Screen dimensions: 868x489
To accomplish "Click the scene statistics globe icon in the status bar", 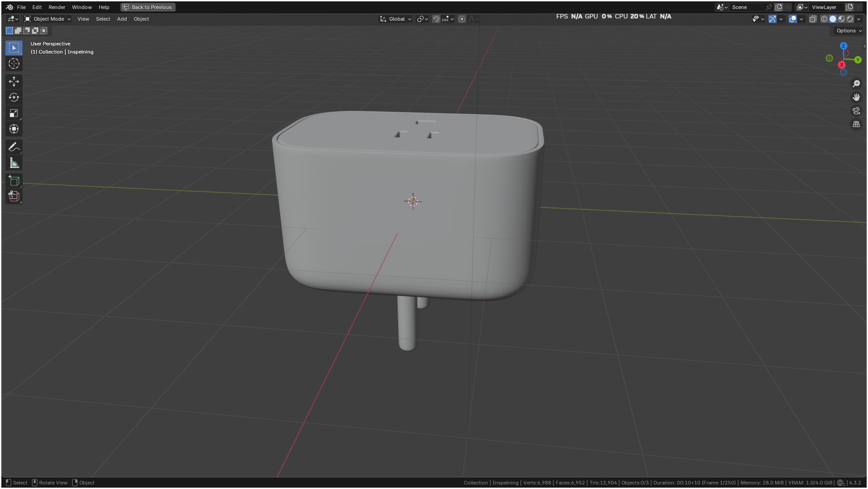I will [841, 483].
